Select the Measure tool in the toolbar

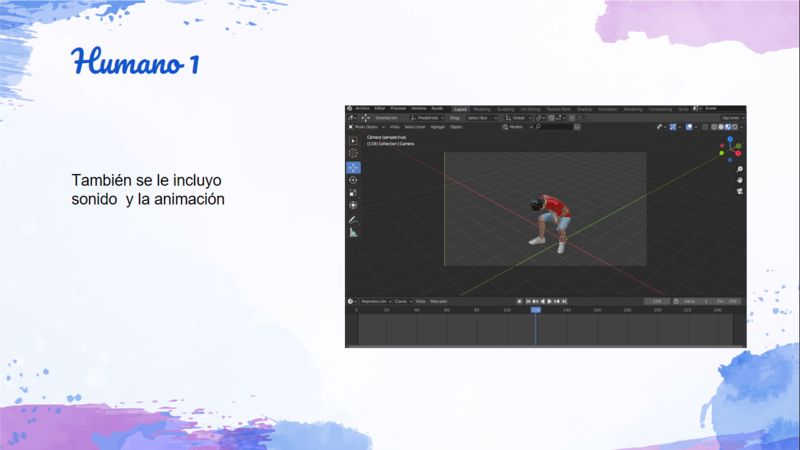point(353,232)
